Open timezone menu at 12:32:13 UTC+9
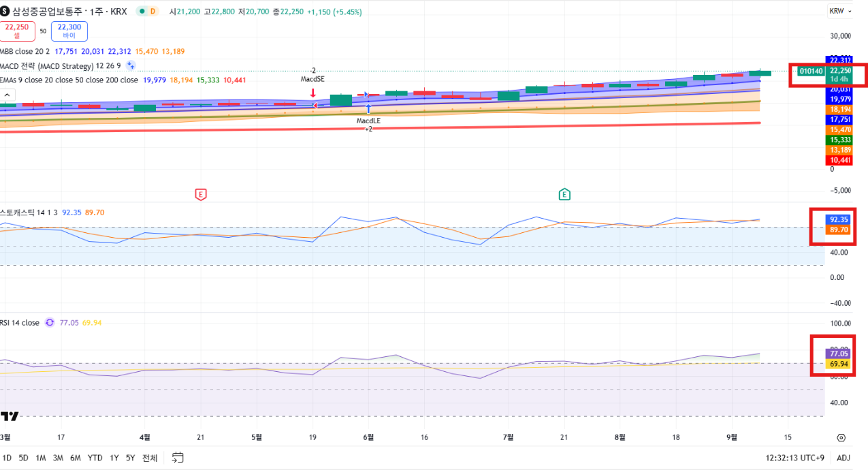 pos(795,458)
